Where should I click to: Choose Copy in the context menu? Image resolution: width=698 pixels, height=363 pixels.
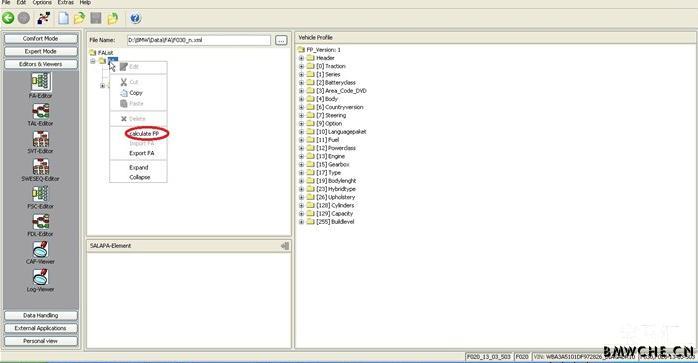[136, 93]
